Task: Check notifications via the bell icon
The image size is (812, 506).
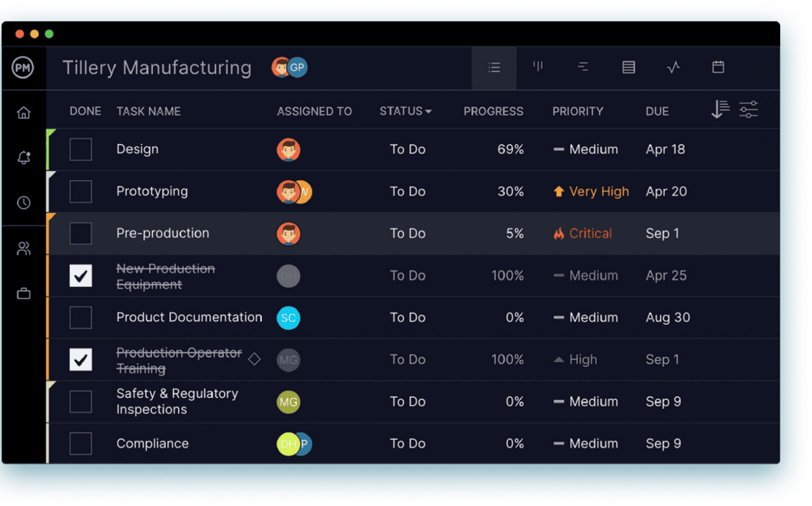Action: tap(24, 157)
